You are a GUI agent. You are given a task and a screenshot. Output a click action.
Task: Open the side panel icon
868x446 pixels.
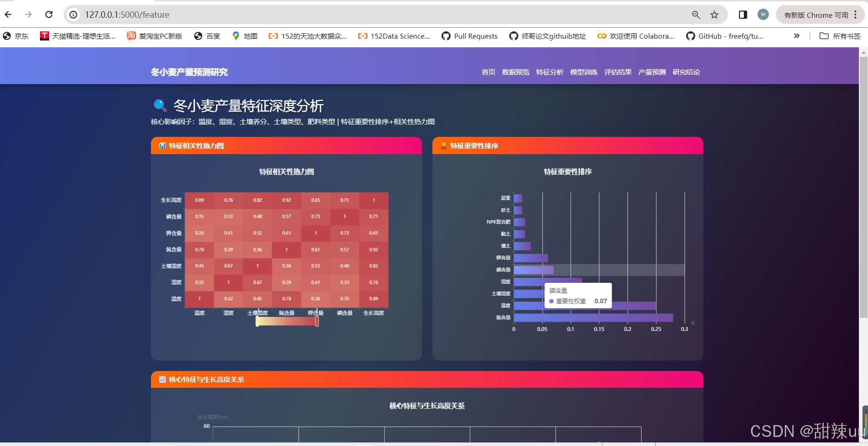743,15
